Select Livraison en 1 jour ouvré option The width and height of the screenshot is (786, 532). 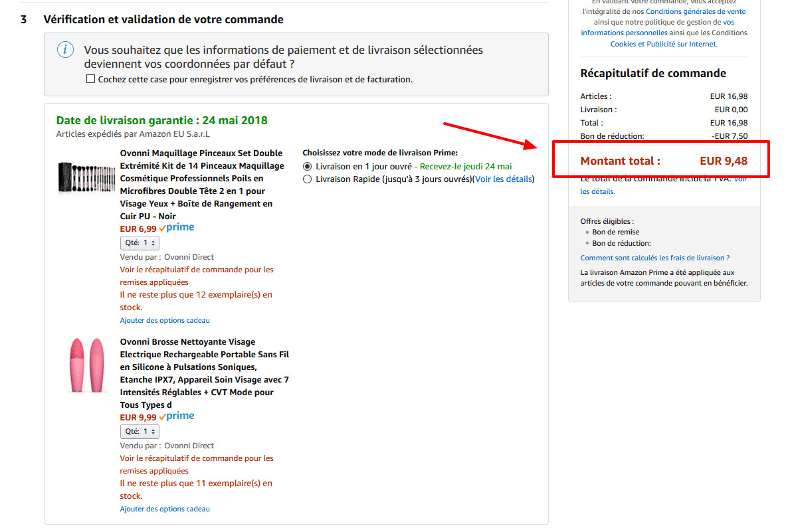[306, 166]
